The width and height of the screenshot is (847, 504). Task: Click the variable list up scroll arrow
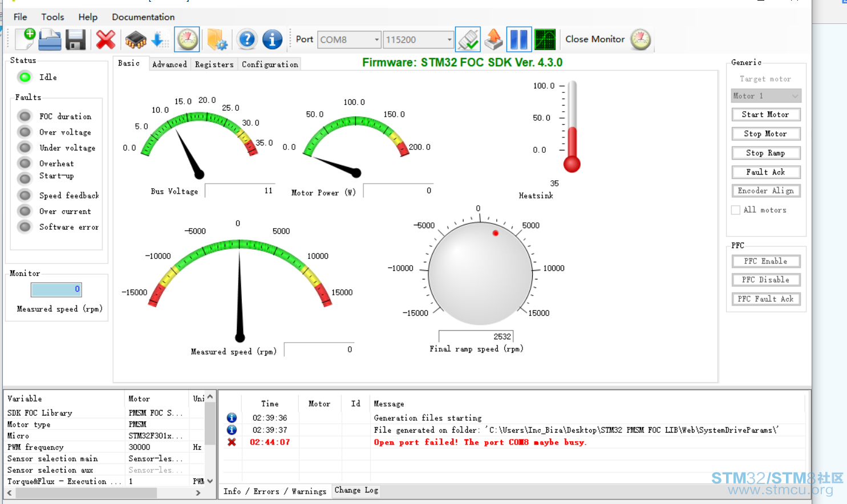tap(210, 397)
